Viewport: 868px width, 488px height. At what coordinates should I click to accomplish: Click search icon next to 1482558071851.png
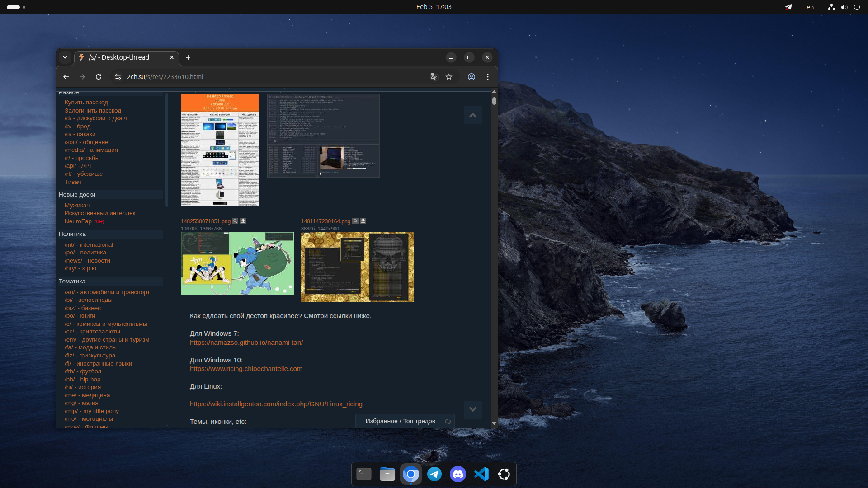click(x=235, y=221)
